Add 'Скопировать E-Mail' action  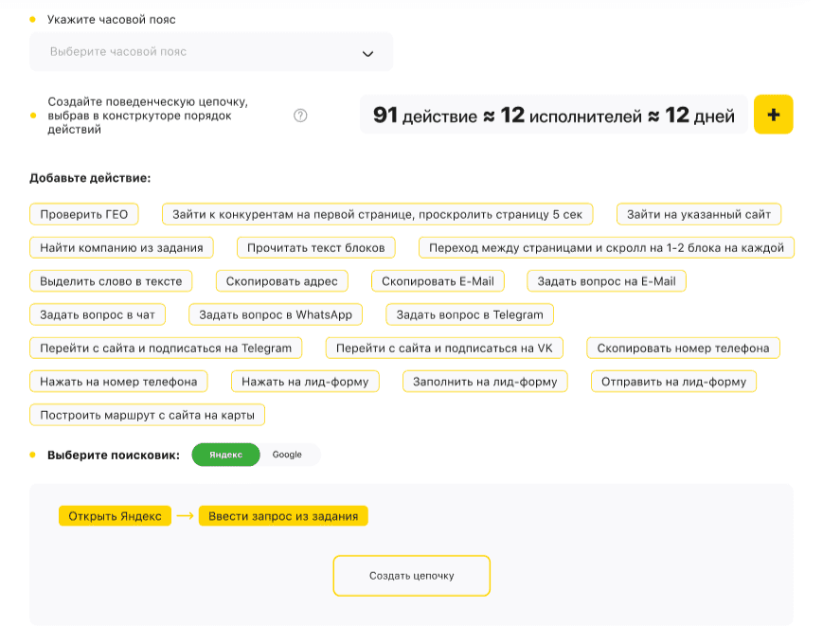click(x=438, y=281)
